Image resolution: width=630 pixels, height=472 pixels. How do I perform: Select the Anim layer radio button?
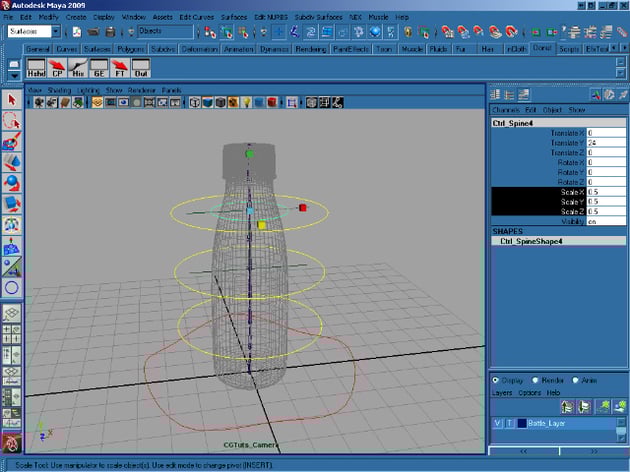(575, 380)
